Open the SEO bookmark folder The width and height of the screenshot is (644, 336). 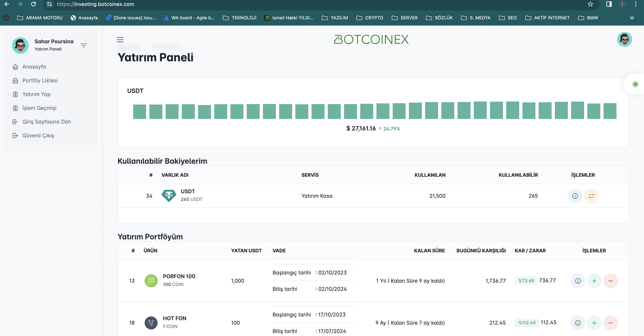pyautogui.click(x=508, y=18)
